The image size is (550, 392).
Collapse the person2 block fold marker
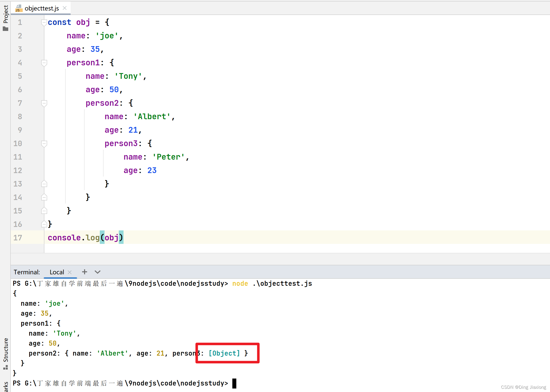pyautogui.click(x=44, y=103)
